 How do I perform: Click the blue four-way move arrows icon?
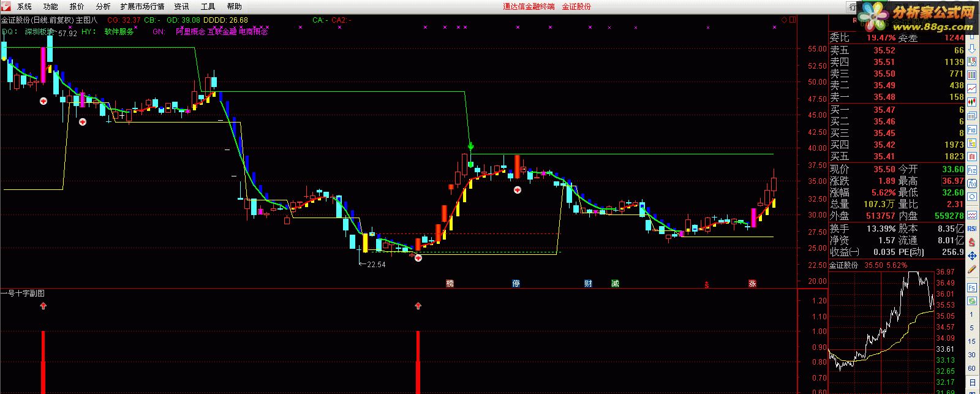(971, 254)
